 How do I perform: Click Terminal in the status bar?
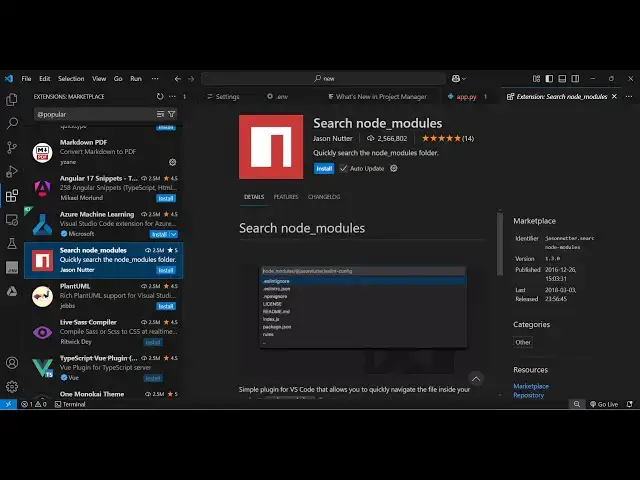point(70,404)
